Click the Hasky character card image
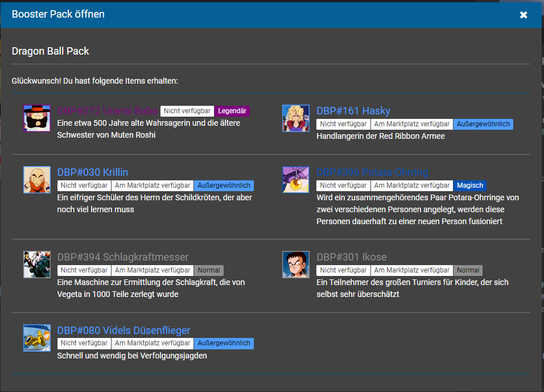Screen dimensions: 544x392 pyautogui.click(x=296, y=118)
